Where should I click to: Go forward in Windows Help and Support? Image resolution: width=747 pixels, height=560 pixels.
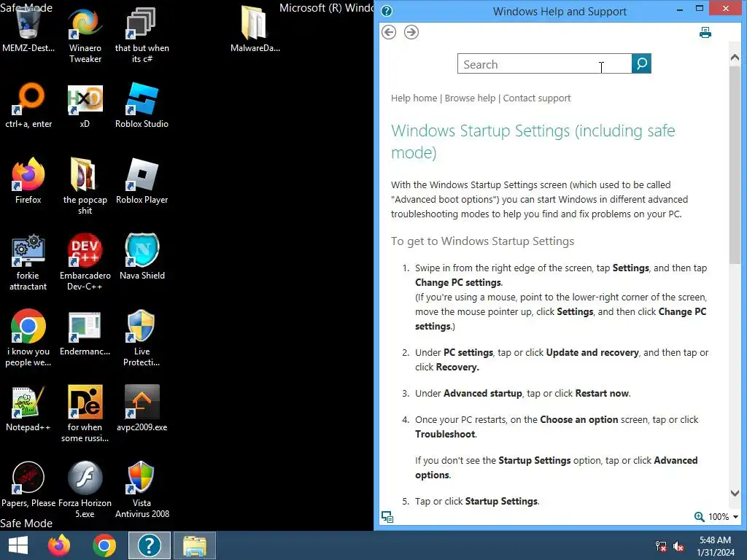411,32
